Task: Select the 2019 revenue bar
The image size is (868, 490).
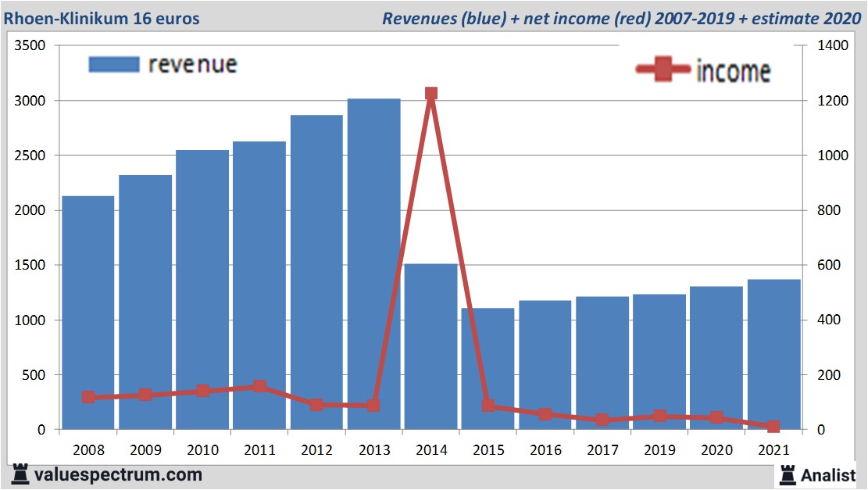Action: (659, 362)
